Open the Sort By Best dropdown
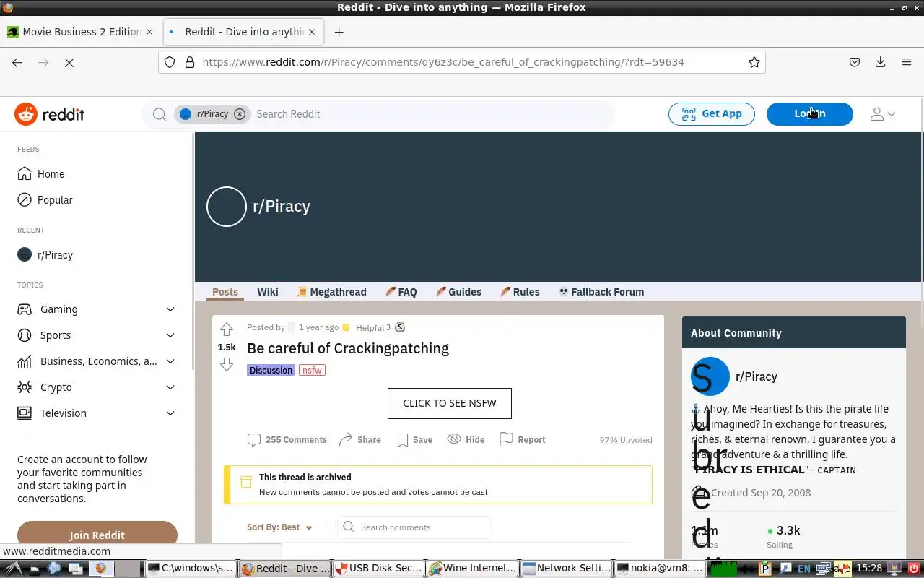924x578 pixels. point(279,527)
